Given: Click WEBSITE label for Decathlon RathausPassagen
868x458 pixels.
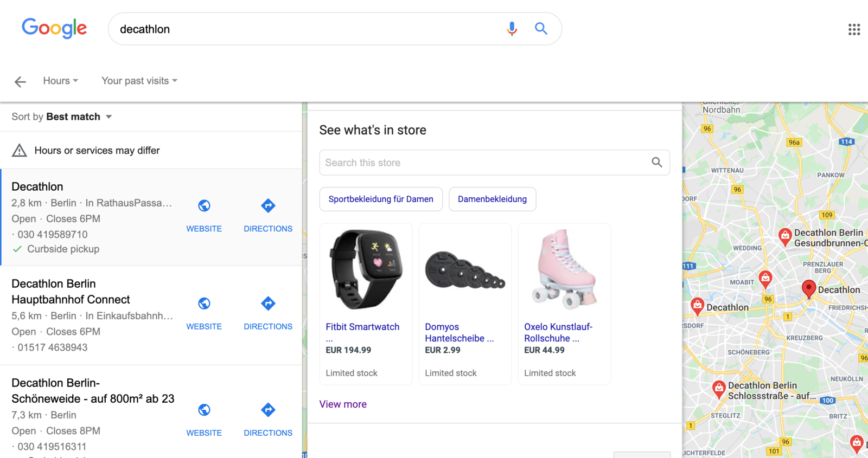Looking at the screenshot, I should pyautogui.click(x=204, y=229).
